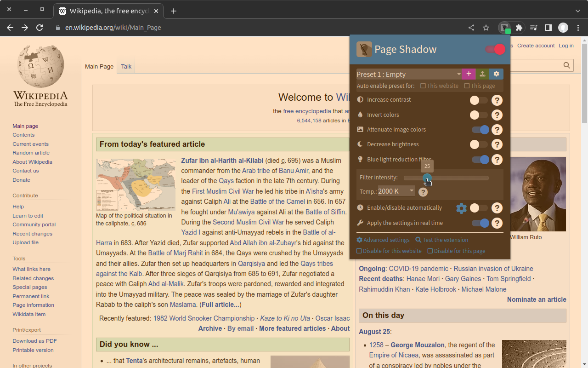The width and height of the screenshot is (588, 368).
Task: Toggle Increase contrast switch
Action: (479, 100)
